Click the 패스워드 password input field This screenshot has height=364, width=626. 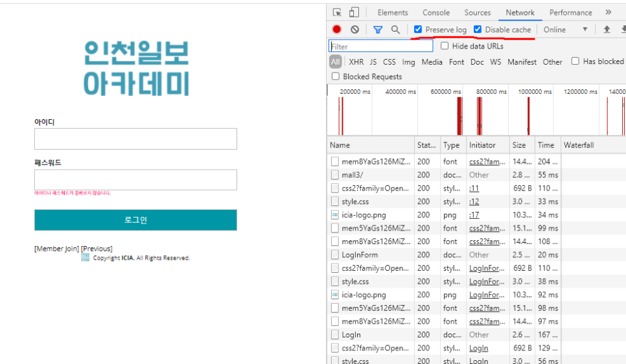[x=135, y=179]
